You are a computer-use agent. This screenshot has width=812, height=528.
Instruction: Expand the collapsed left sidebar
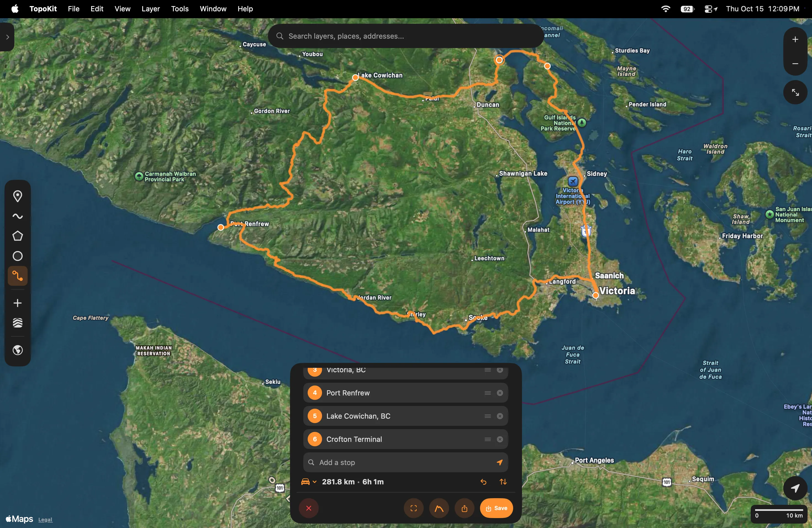7,37
